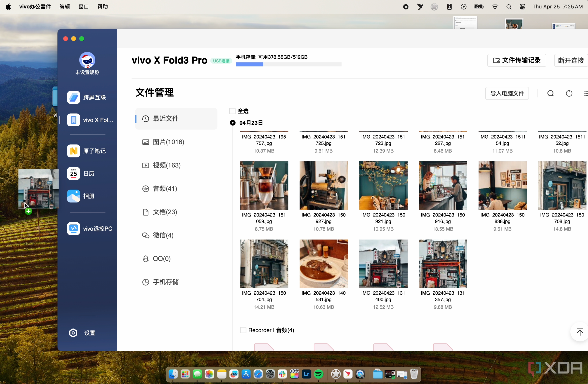Select thumbnail IMG_20240423_150708.jpg
Viewport: 588px width, 384px height.
point(562,185)
